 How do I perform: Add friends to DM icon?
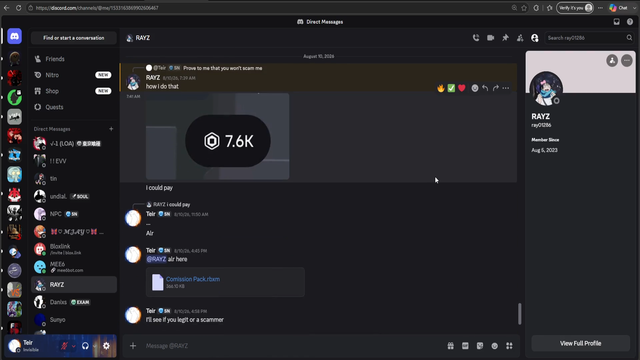coord(520,38)
